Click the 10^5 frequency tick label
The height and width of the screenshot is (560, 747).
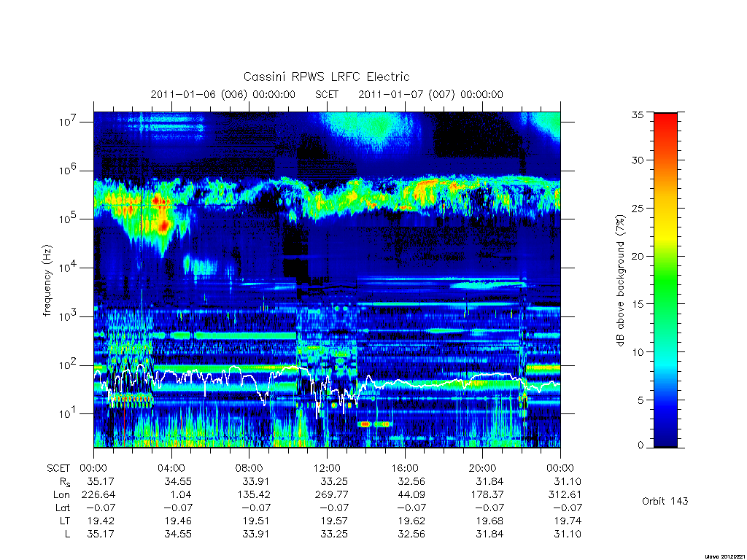68,218
